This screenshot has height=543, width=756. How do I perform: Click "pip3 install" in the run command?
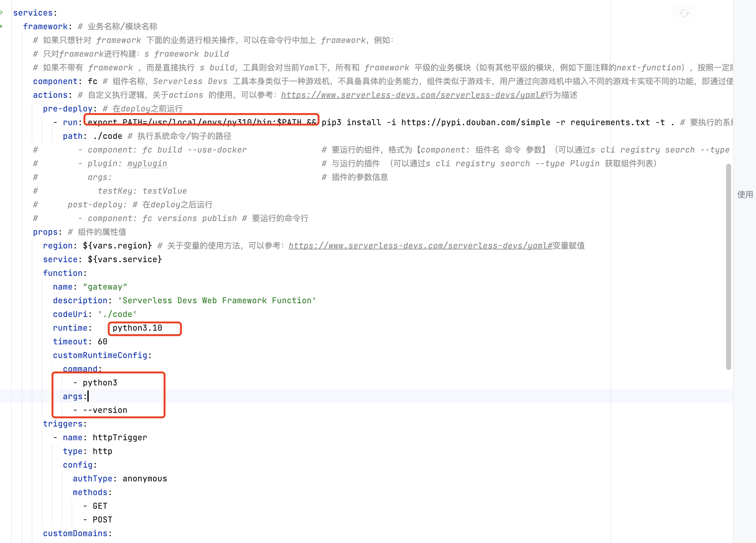pos(351,122)
